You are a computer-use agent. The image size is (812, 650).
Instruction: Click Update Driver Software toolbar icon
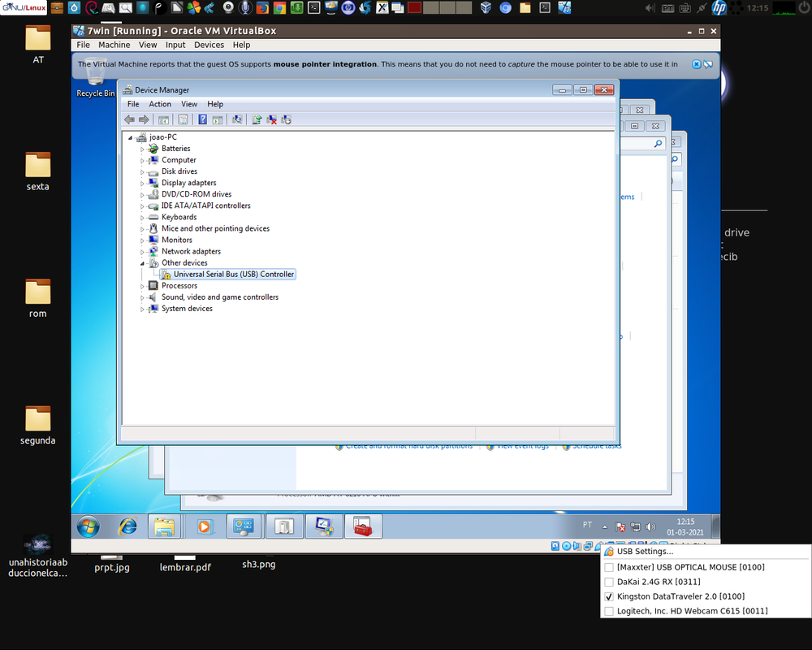257,119
